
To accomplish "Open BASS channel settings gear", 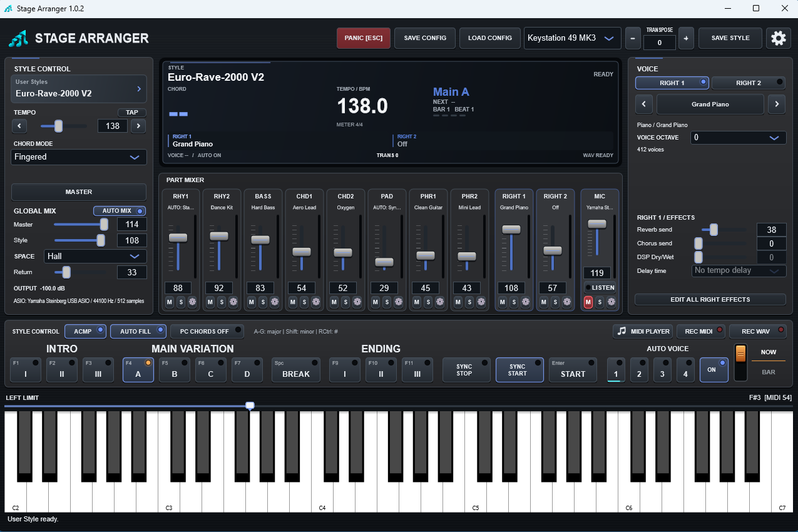I will pos(275,302).
